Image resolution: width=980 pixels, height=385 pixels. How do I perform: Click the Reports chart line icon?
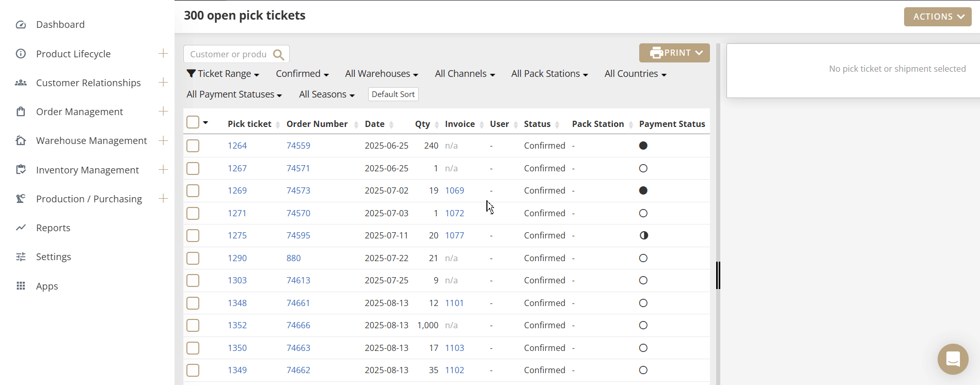tap(21, 228)
